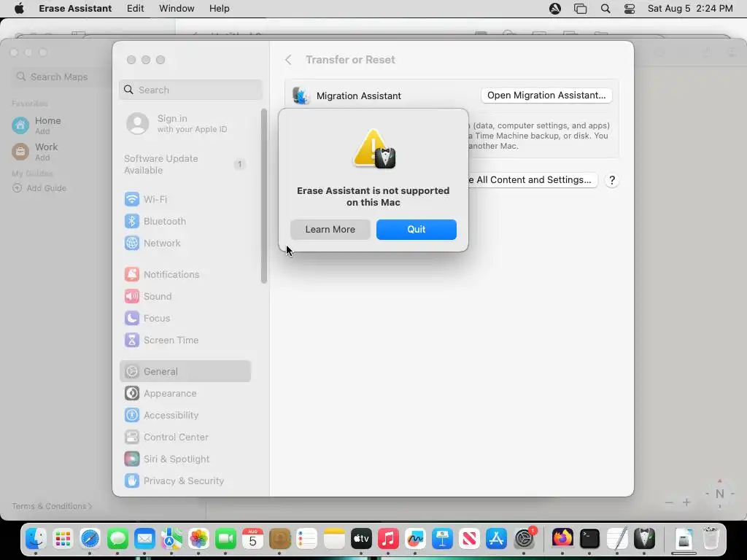Open Safari from the Dock
The width and height of the screenshot is (747, 560).
pyautogui.click(x=90, y=539)
